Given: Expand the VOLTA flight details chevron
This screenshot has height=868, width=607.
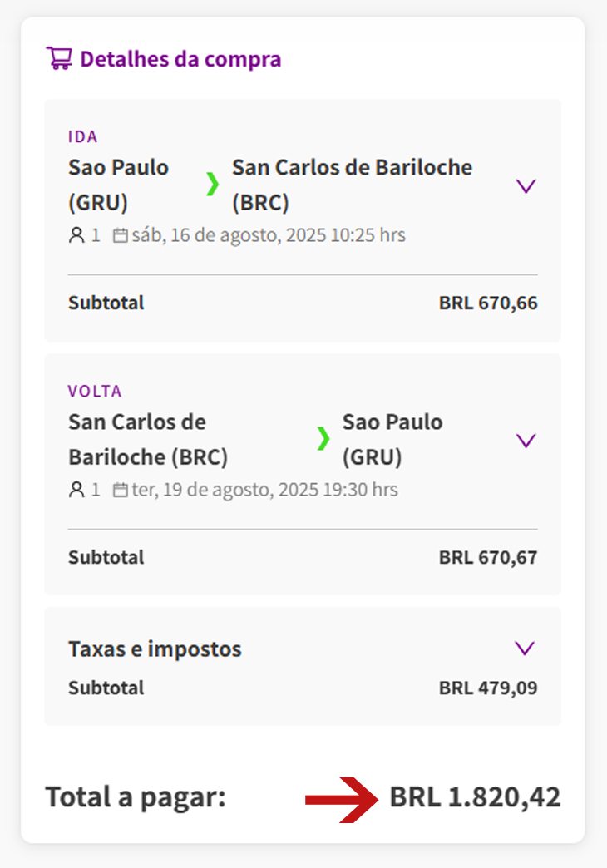Looking at the screenshot, I should click(x=526, y=441).
